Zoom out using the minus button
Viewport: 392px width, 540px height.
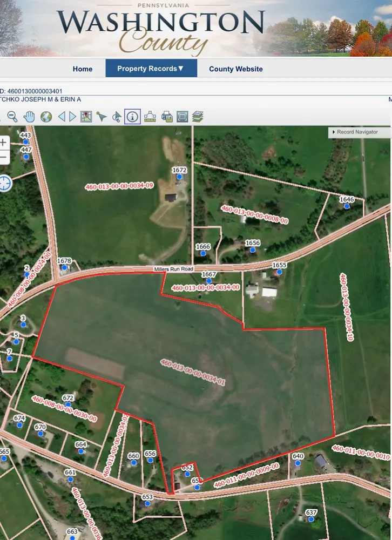coord(4,157)
